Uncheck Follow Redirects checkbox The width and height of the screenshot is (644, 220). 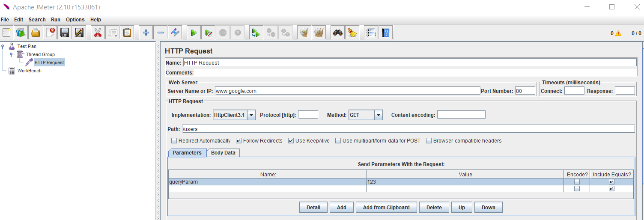(x=239, y=140)
